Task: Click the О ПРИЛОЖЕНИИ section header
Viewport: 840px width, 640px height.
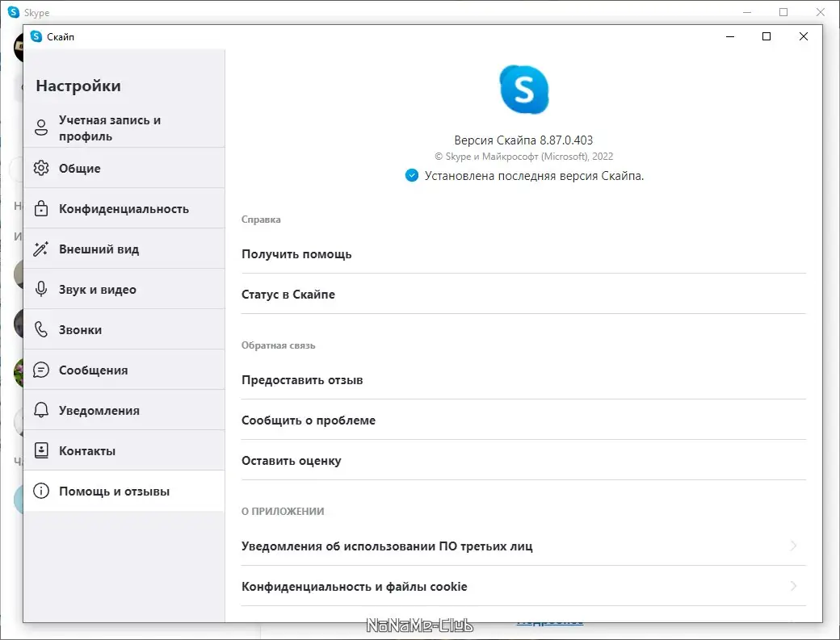Action: point(283,511)
